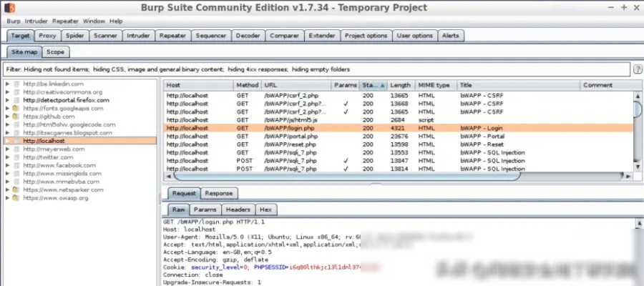This screenshot has height=286, width=644.
Task: Open the Burp menu
Action: coord(13,21)
